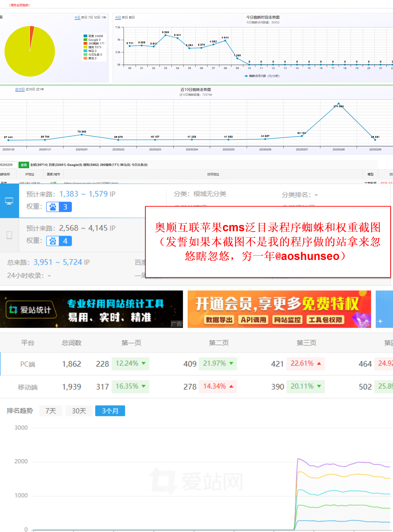Select 今日 in pie chart range

pyautogui.click(x=77, y=17)
